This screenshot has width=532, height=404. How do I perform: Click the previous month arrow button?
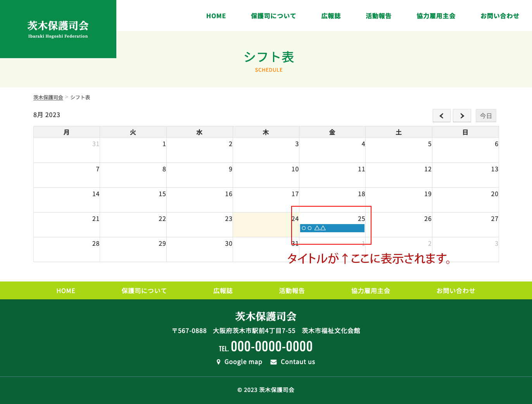coord(441,116)
